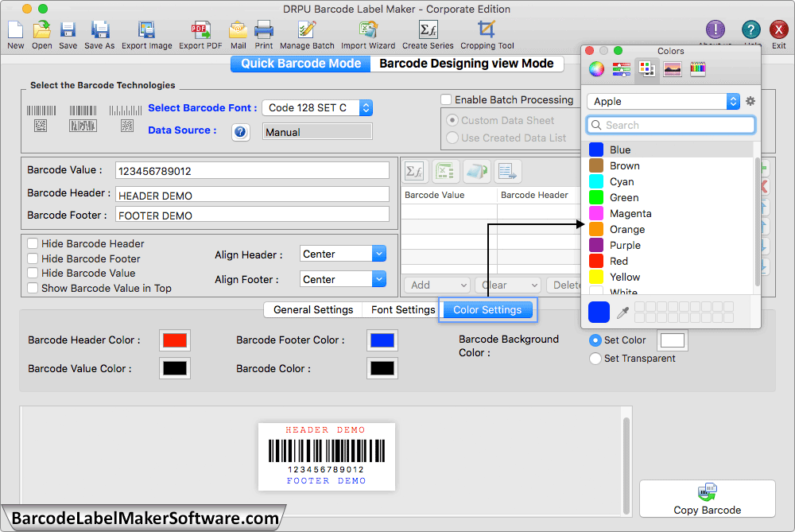The width and height of the screenshot is (795, 532).
Task: Pick Magenta from the Colors list
Action: (x=669, y=213)
